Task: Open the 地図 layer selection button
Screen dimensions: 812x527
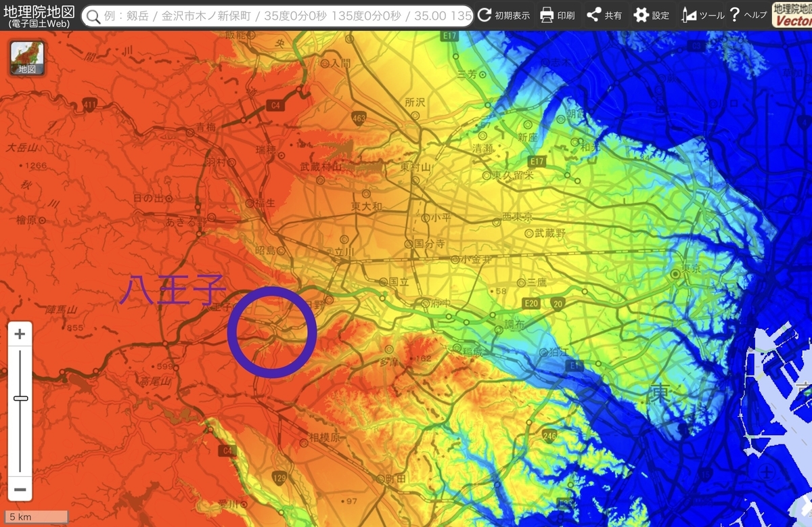Action: (27, 58)
